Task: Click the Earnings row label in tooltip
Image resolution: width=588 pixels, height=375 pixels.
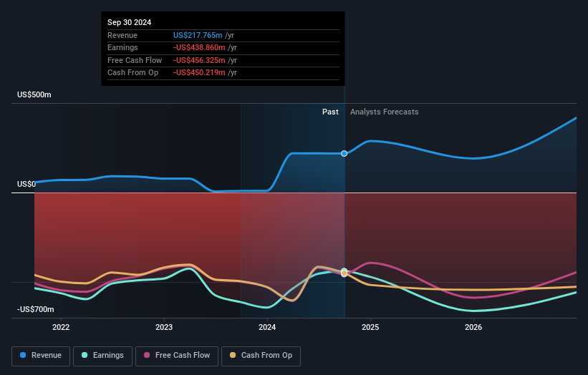Action: tap(122, 47)
